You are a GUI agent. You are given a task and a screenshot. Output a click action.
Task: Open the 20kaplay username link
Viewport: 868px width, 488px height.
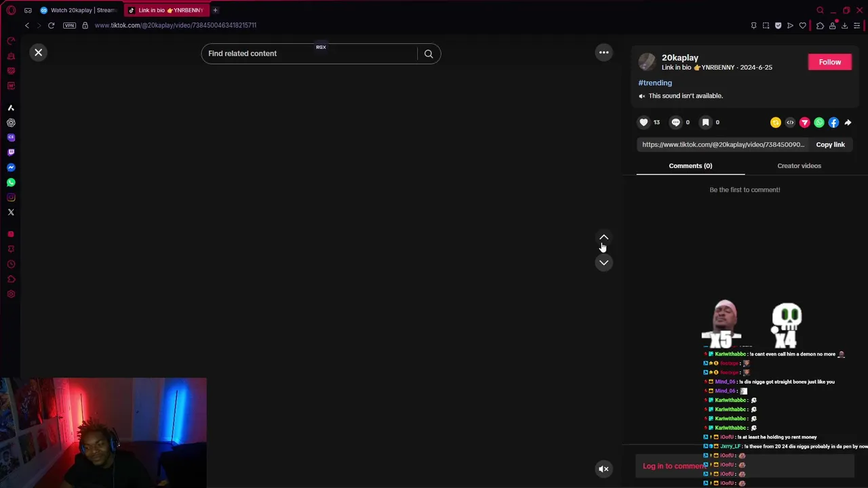click(x=680, y=58)
